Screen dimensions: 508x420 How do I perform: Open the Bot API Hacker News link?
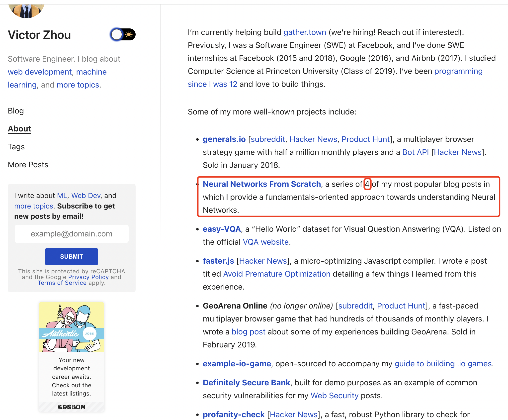[x=458, y=152]
